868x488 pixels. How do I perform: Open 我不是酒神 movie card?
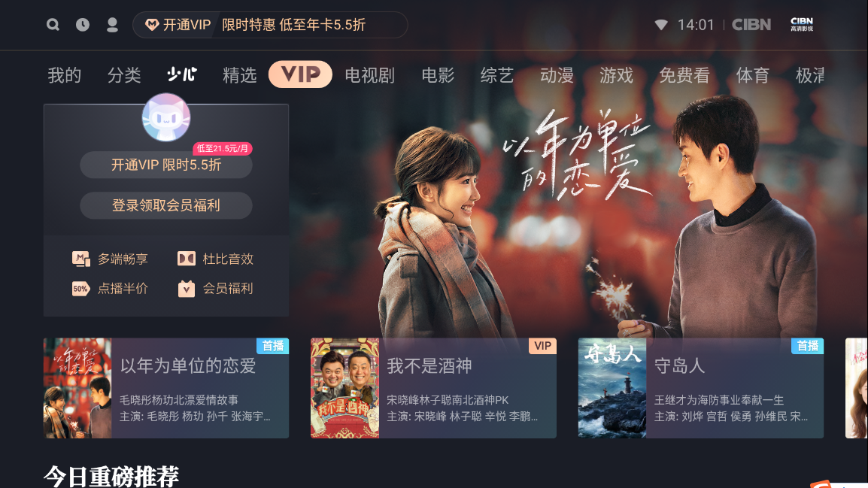click(433, 388)
